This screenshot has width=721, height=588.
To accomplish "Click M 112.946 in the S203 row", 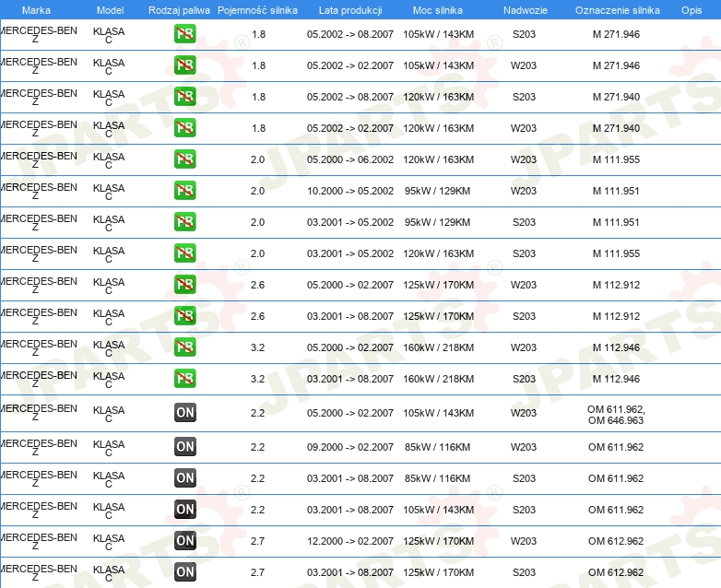I will click(616, 379).
